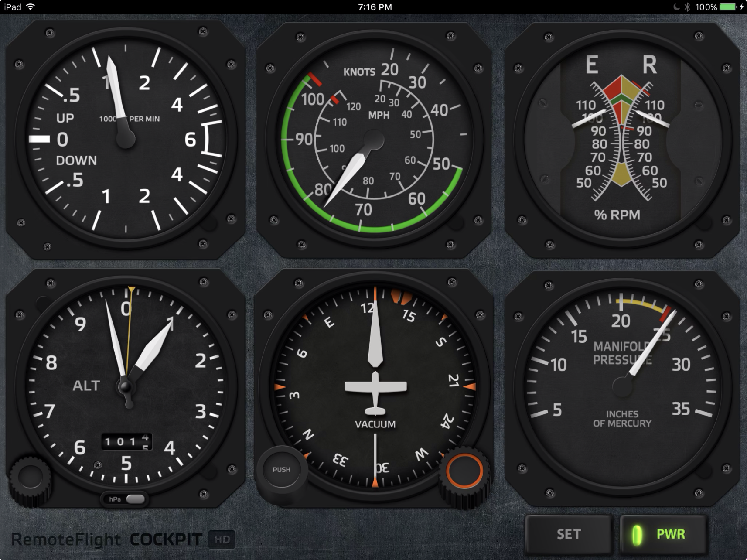This screenshot has width=747, height=560.
Task: Tap the MPH inner scale label
Action: coord(379,115)
